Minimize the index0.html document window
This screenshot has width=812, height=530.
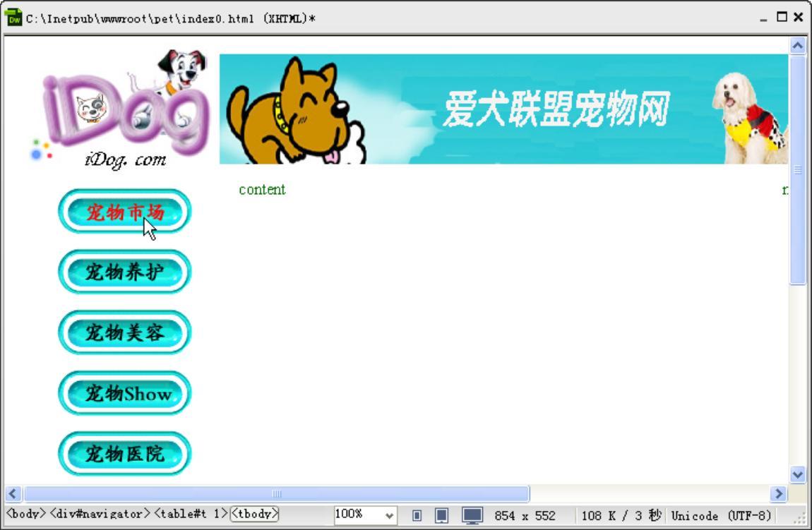click(x=763, y=18)
